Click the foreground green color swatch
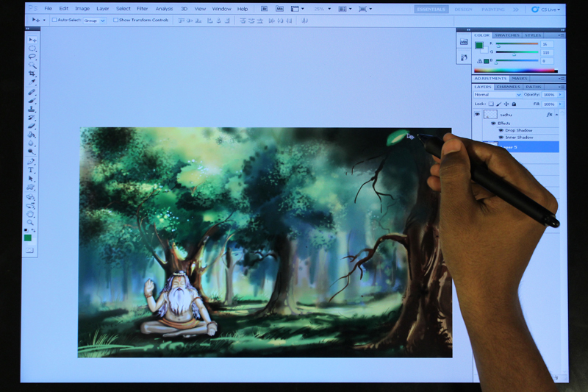588x392 pixels. click(26, 236)
